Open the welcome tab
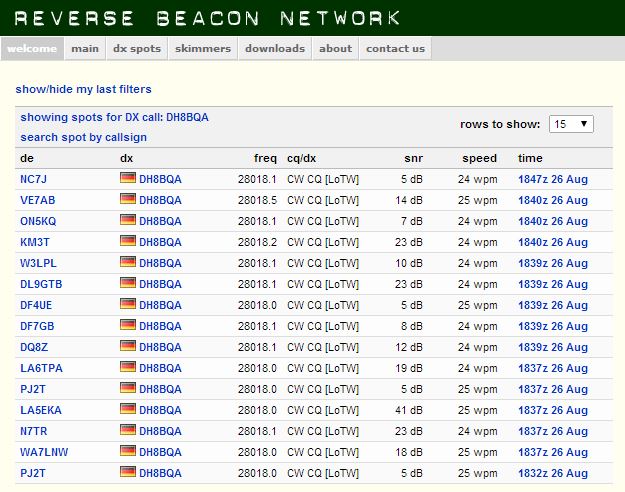The image size is (625, 492). (32, 49)
